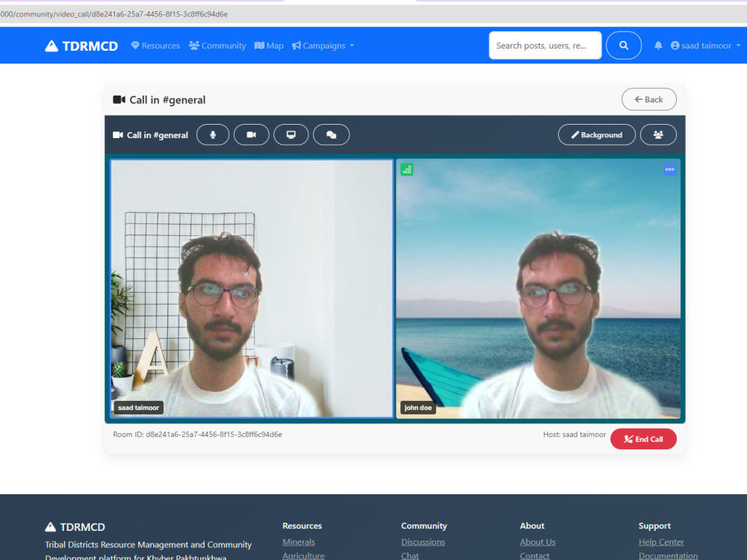Click the Room ID text
Viewport: 747px width, 560px height.
197,435
